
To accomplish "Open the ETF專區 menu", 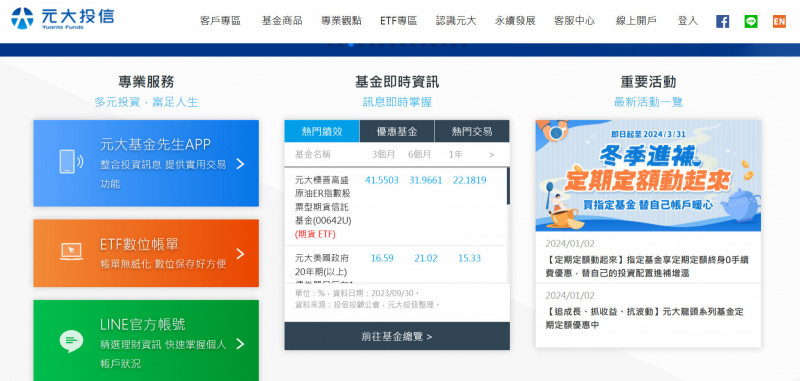I will 398,21.
